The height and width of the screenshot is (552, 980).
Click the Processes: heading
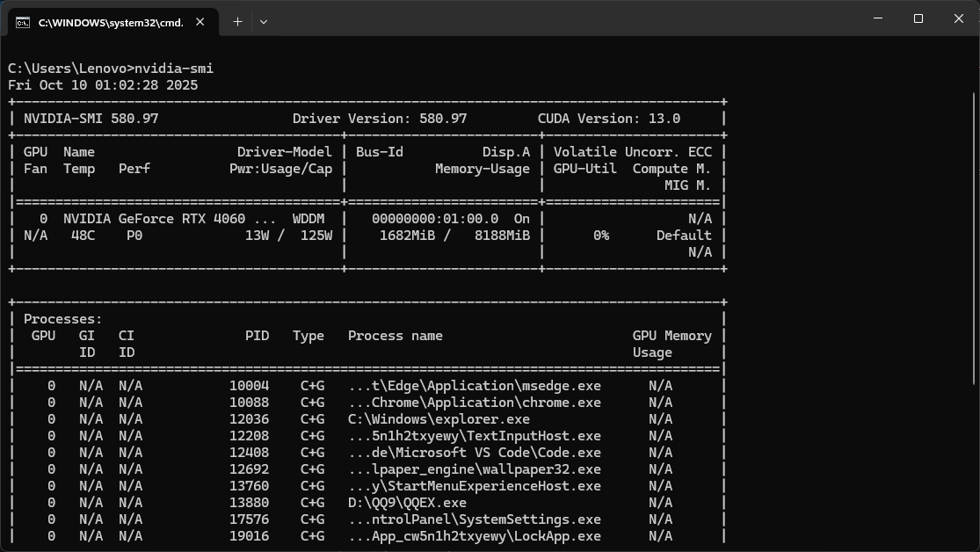click(x=63, y=319)
